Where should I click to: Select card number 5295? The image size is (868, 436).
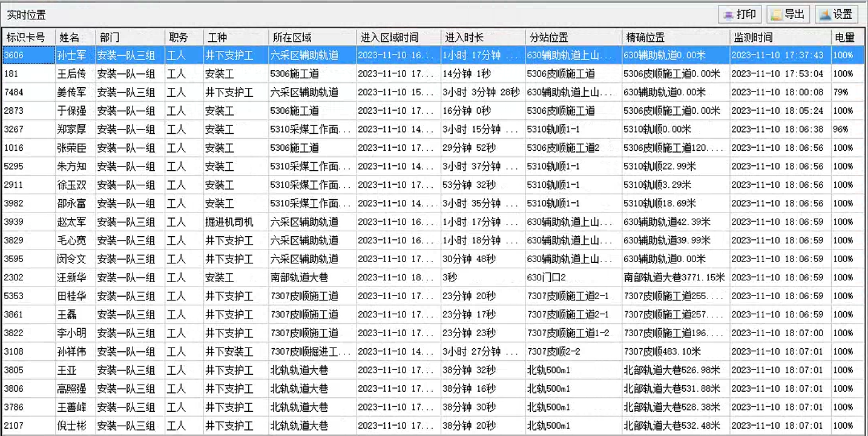tap(14, 167)
